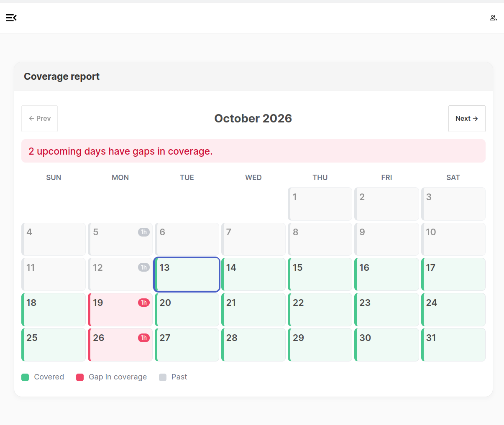Open gap day October 19
The width and height of the screenshot is (504, 425).
[x=120, y=310]
